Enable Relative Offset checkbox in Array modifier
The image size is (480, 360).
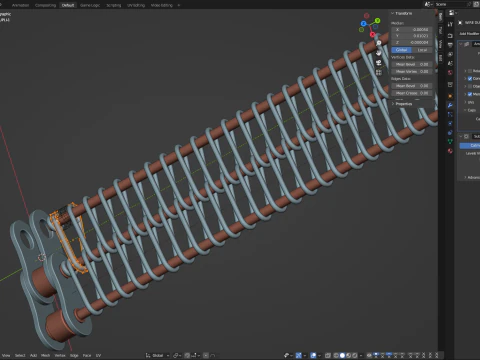click(x=470, y=71)
